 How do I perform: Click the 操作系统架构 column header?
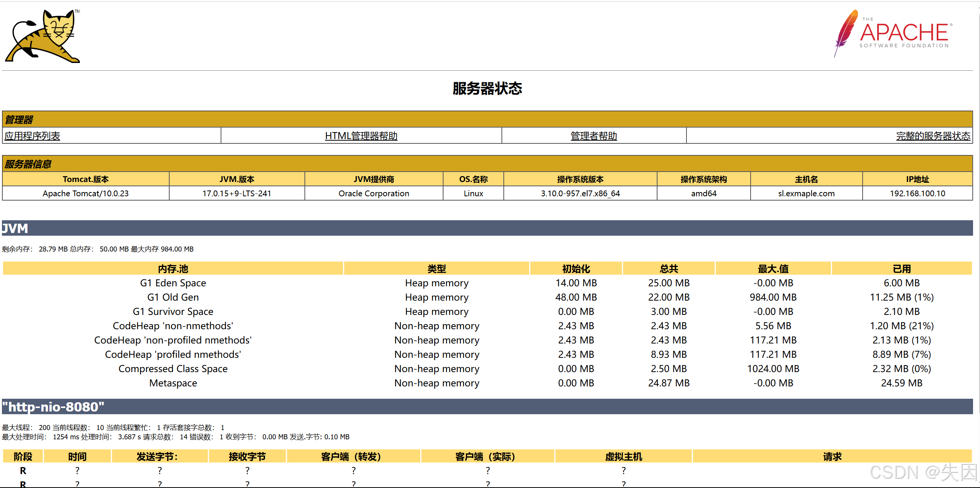(703, 179)
